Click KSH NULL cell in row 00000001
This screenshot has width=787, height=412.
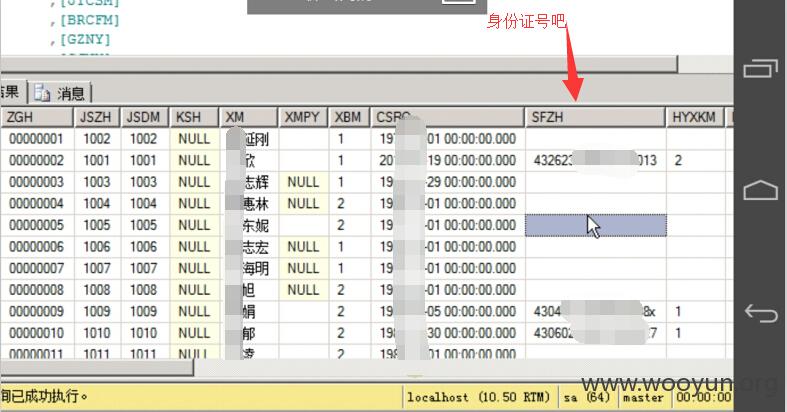coord(195,139)
